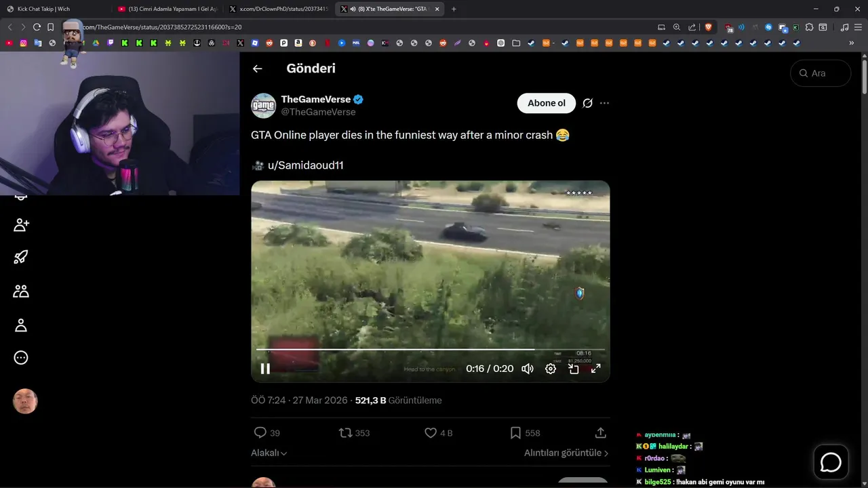This screenshot has height=488, width=868.
Task: Open the blue sound-wave extension
Action: (741, 27)
